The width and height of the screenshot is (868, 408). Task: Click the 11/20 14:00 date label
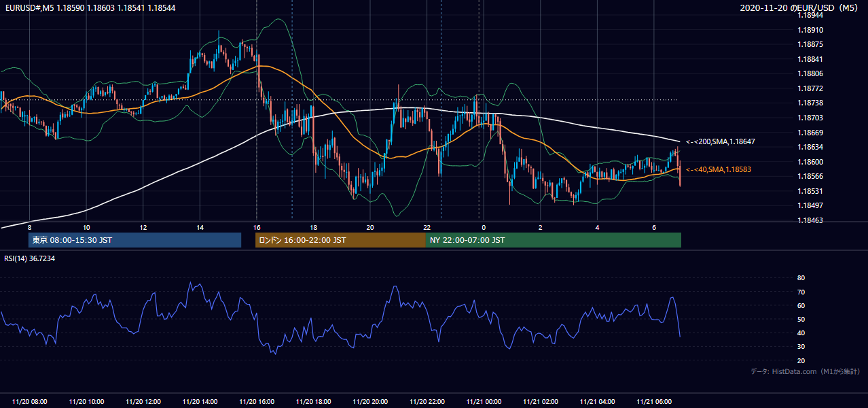[x=200, y=402]
